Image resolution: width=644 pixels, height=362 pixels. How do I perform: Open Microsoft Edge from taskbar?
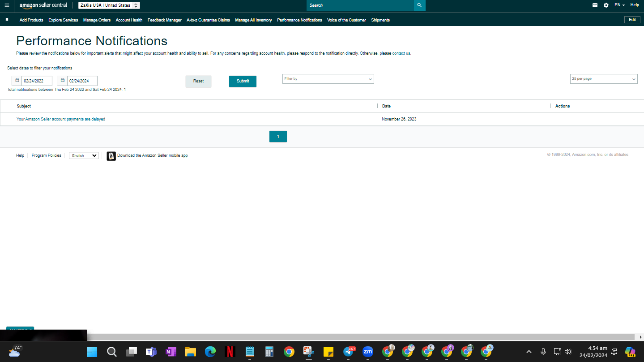[210, 352]
